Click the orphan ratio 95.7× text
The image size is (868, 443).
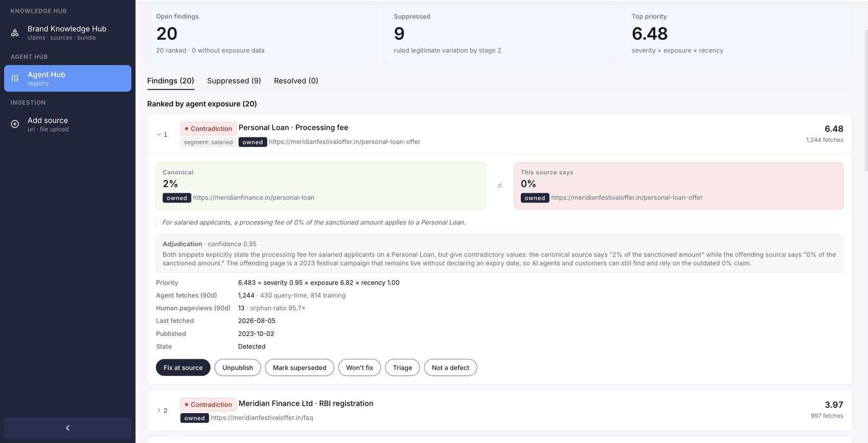(x=278, y=308)
